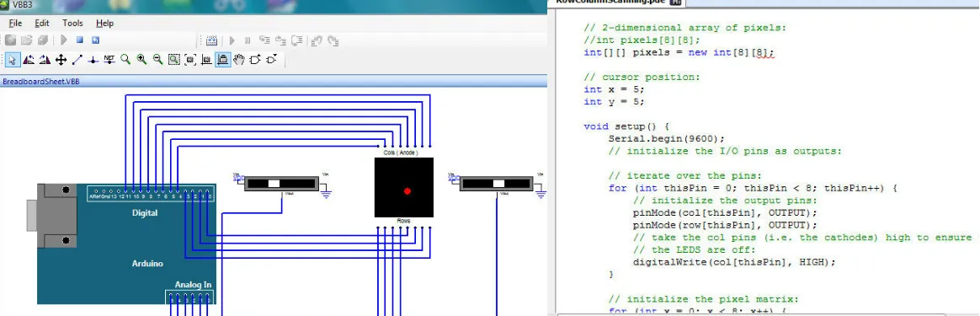Click the fit component to view icon
This screenshot has width=980, height=316.
click(x=190, y=60)
